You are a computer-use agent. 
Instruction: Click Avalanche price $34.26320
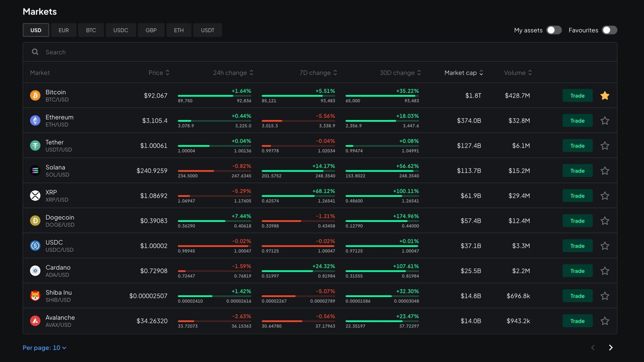tap(152, 321)
